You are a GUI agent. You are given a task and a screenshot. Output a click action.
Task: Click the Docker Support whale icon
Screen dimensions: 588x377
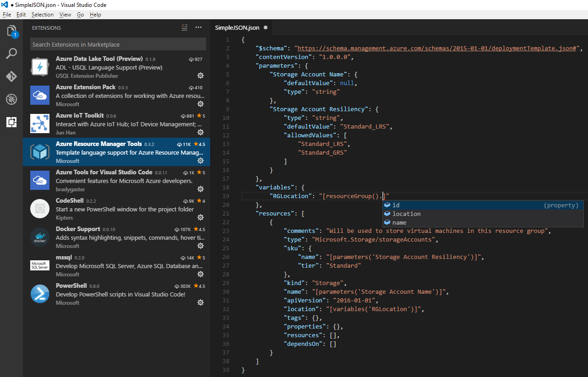pos(40,237)
